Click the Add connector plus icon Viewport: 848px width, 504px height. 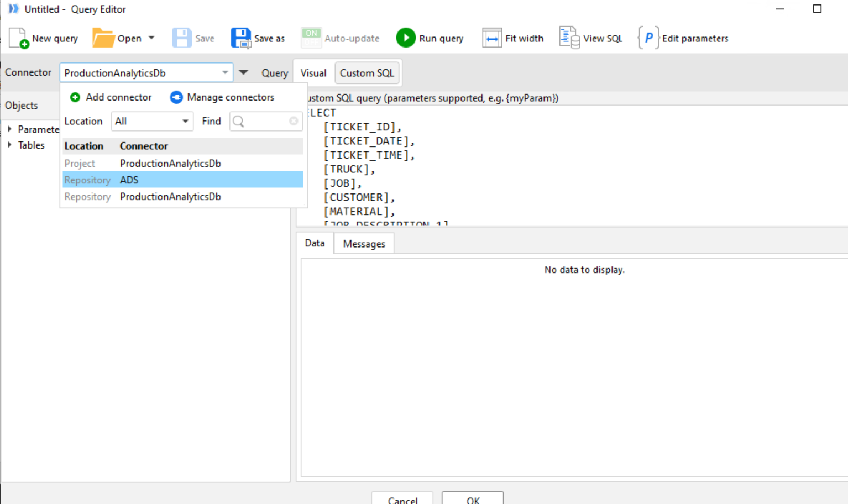point(75,97)
